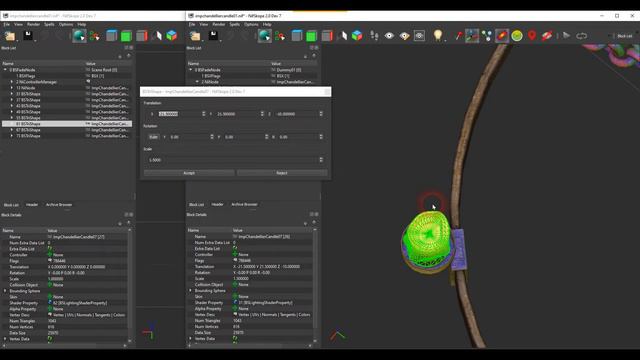This screenshot has height=360, width=640.
Task: Expand 67 BSTriShape row in left window
Action: (12, 130)
